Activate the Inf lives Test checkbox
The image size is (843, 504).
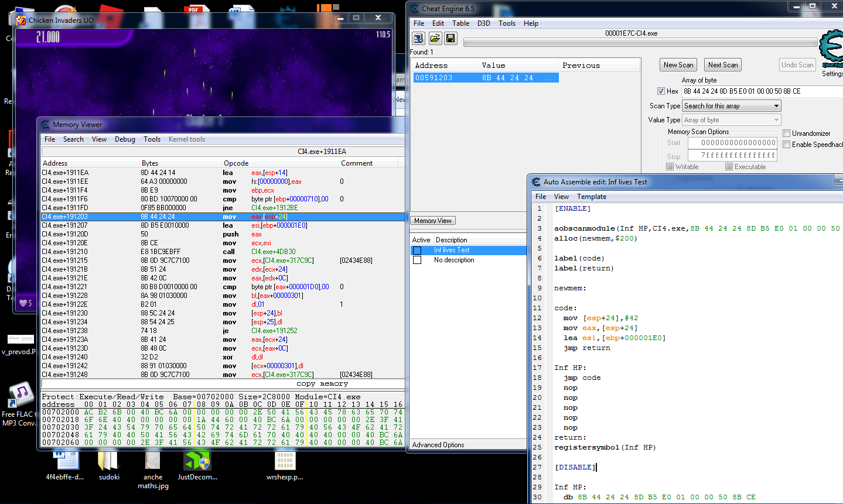point(417,251)
